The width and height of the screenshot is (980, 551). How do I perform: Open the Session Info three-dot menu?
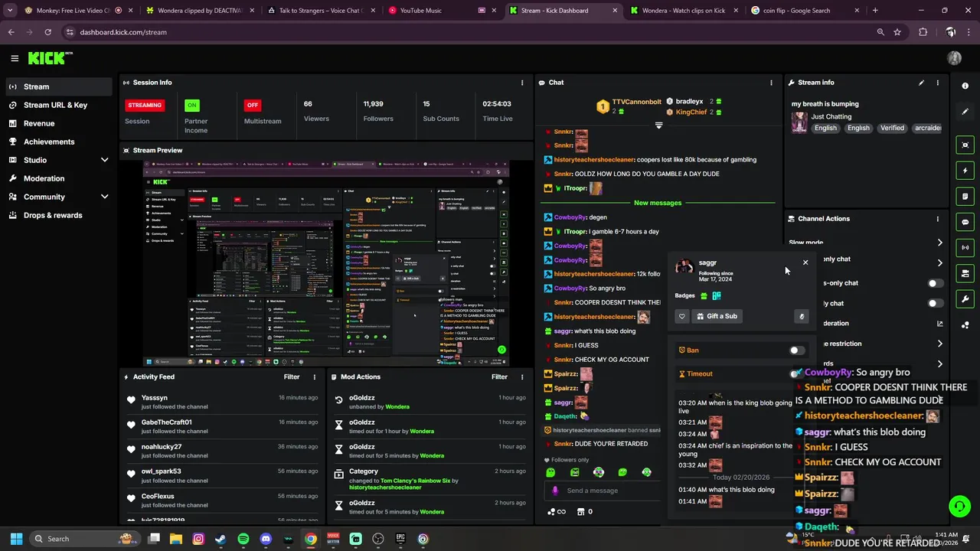(x=522, y=83)
